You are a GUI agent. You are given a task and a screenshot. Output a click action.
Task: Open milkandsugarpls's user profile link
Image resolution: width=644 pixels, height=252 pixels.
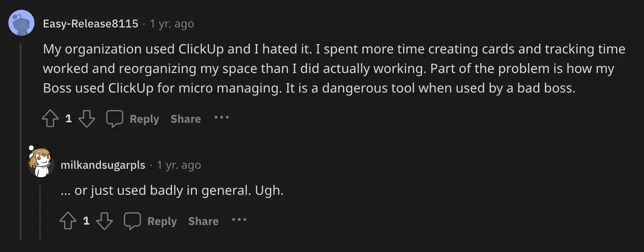103,165
